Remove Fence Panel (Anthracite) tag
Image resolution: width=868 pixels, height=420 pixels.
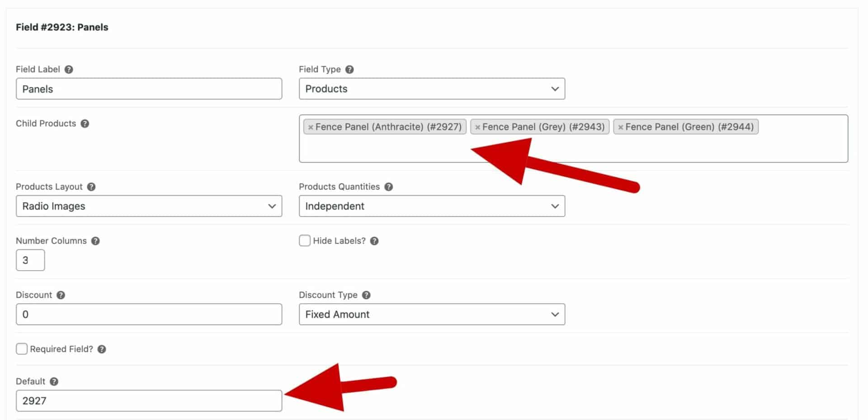pyautogui.click(x=311, y=127)
